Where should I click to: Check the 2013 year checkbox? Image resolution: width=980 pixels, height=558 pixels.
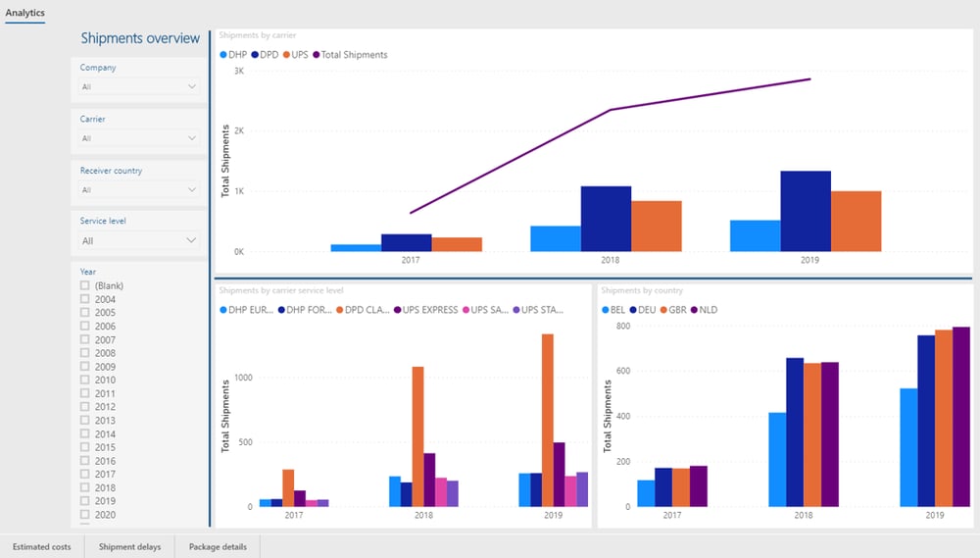click(x=85, y=421)
